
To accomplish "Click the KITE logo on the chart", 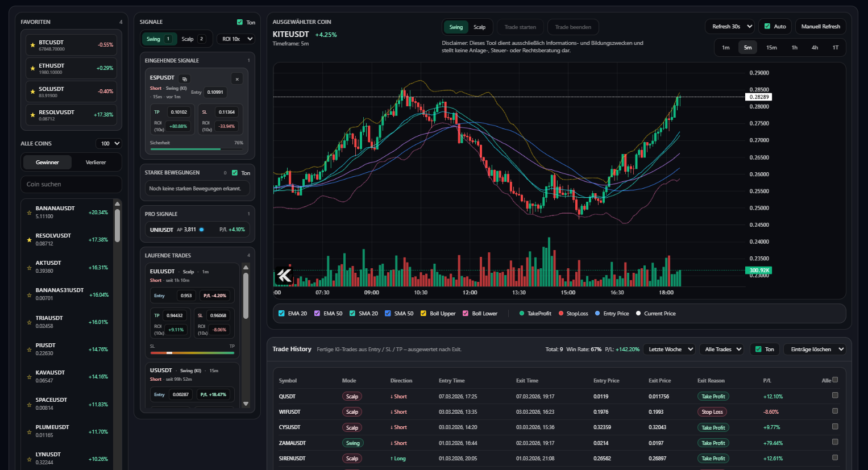I will 284,276.
